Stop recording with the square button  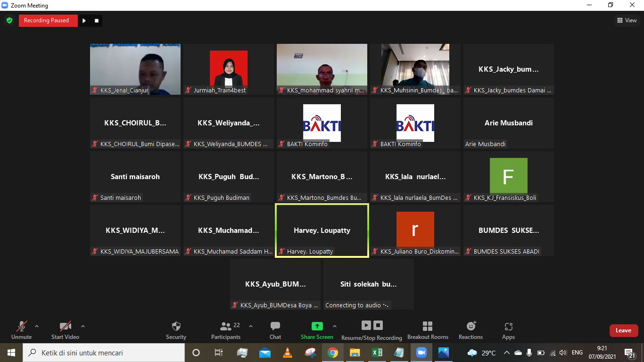click(97, 20)
